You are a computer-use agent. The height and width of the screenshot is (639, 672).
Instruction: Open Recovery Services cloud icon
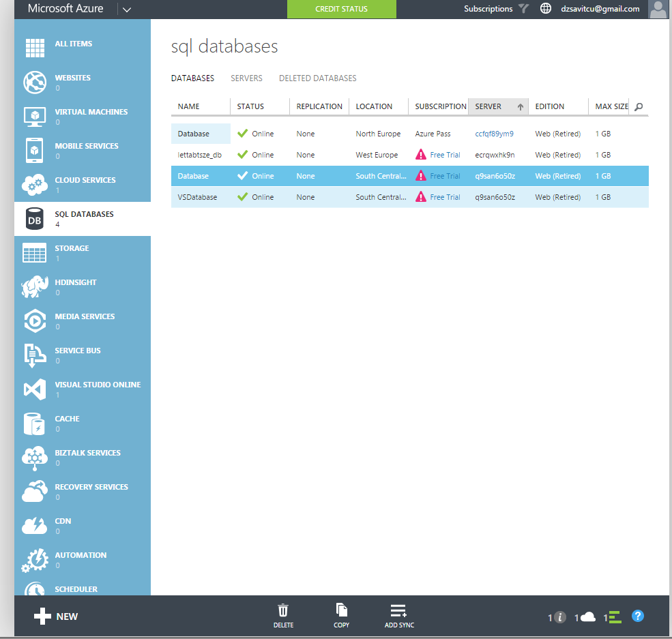[35, 492]
